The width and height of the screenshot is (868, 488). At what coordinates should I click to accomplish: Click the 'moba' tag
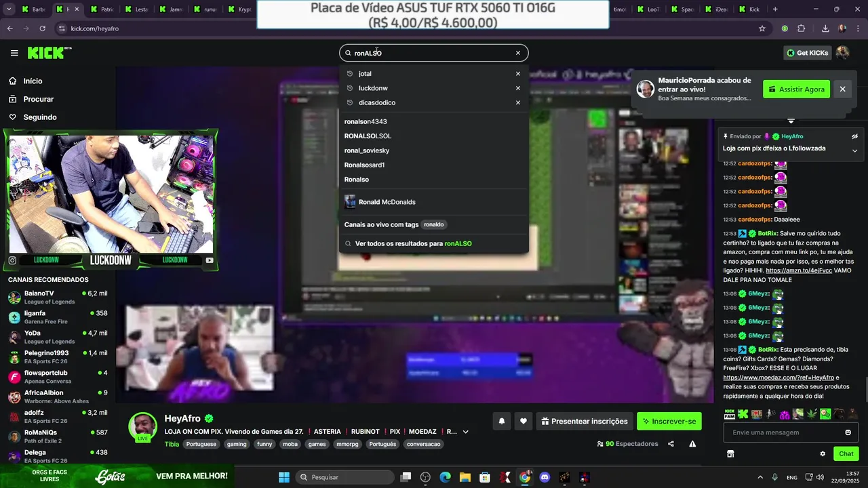[x=290, y=445]
